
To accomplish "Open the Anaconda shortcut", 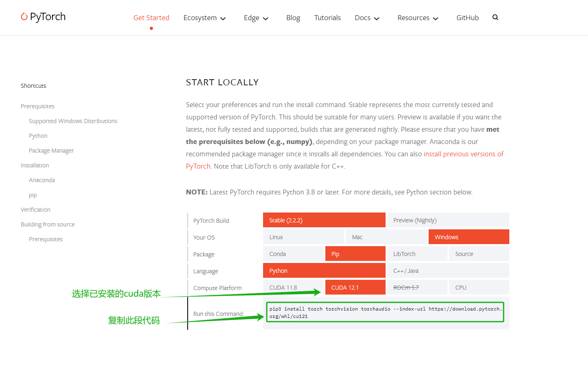I will 42,180.
